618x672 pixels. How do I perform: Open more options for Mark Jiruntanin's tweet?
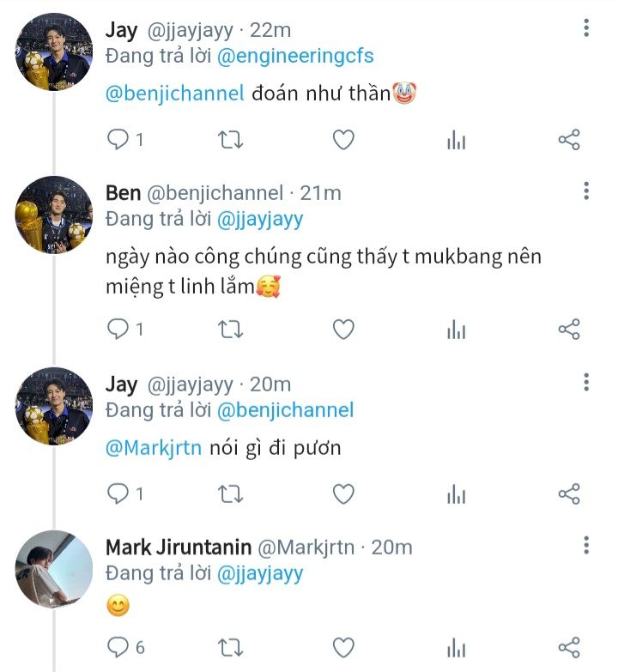(586, 546)
